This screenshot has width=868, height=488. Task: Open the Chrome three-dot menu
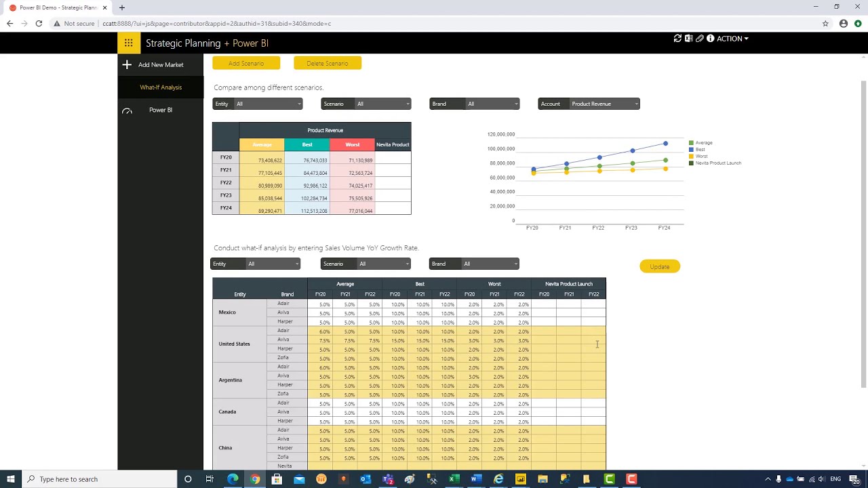858,23
